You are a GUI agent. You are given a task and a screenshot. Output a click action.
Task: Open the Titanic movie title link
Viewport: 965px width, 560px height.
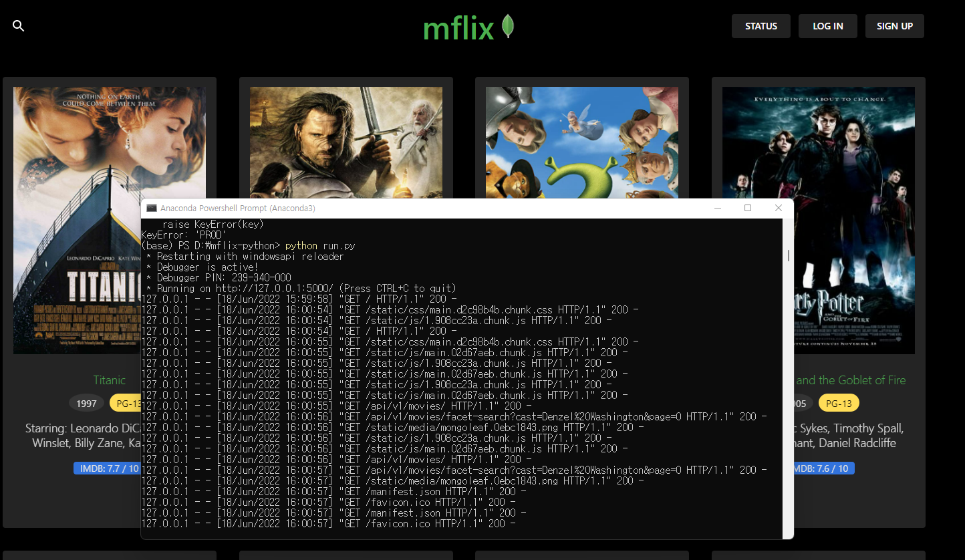click(x=110, y=380)
